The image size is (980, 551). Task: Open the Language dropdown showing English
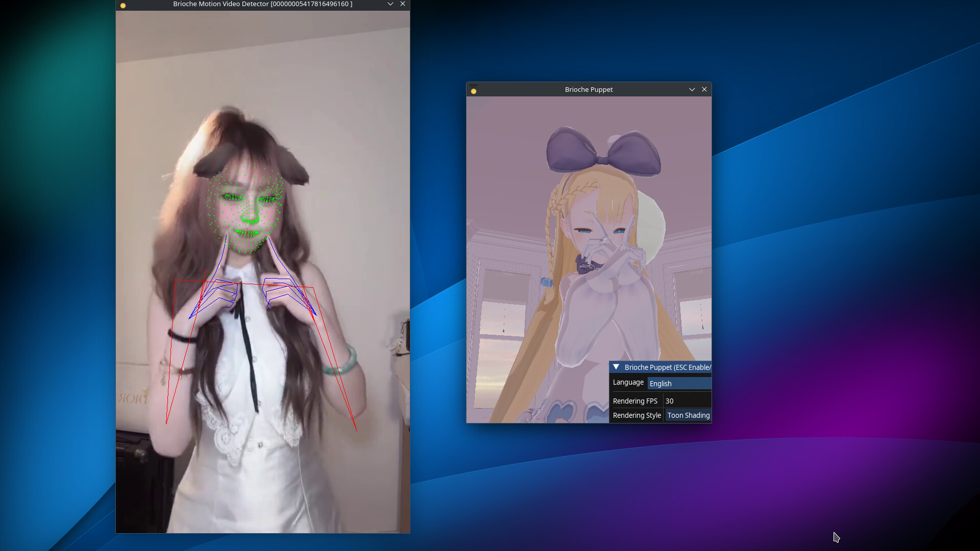tap(679, 383)
